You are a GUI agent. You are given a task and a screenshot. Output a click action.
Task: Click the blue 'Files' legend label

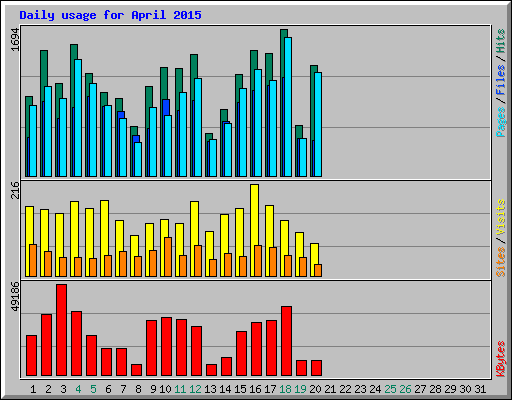click(x=501, y=80)
